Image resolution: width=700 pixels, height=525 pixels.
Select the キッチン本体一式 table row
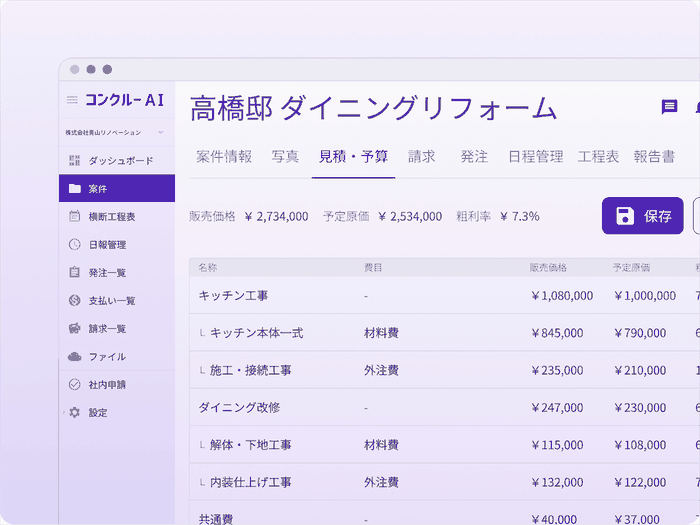coord(256,333)
